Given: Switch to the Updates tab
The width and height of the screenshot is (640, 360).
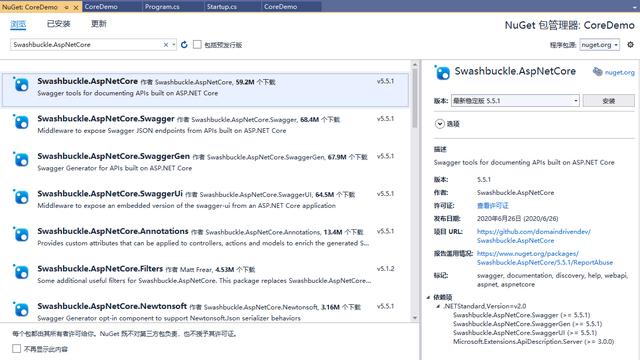Looking at the screenshot, I should 99,24.
